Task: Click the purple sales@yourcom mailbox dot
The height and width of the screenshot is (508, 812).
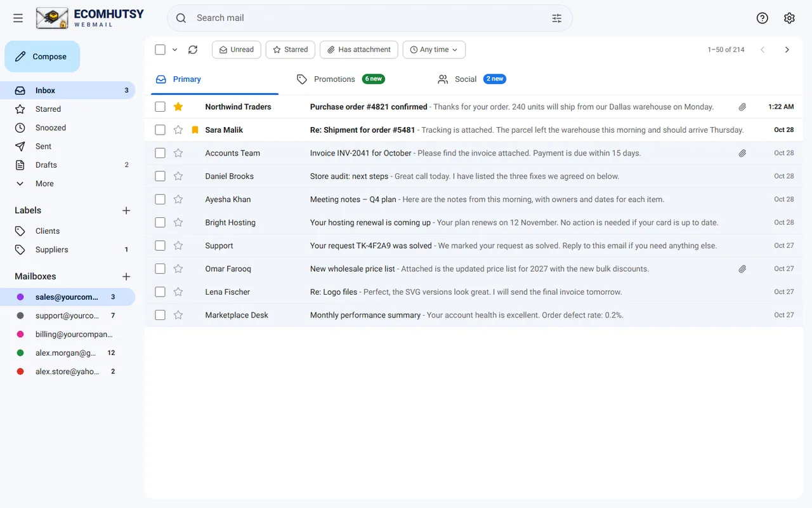Action: pyautogui.click(x=20, y=297)
